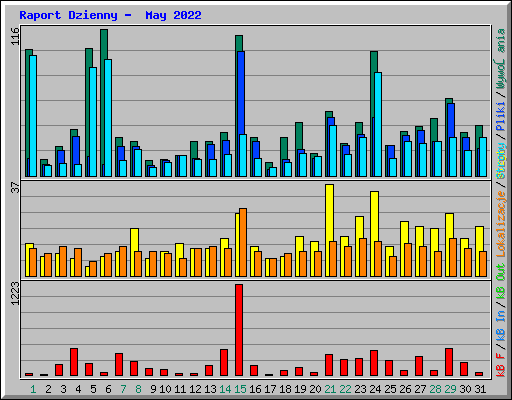Click the 37 axis value label
This screenshot has height=400, width=512.
15,187
